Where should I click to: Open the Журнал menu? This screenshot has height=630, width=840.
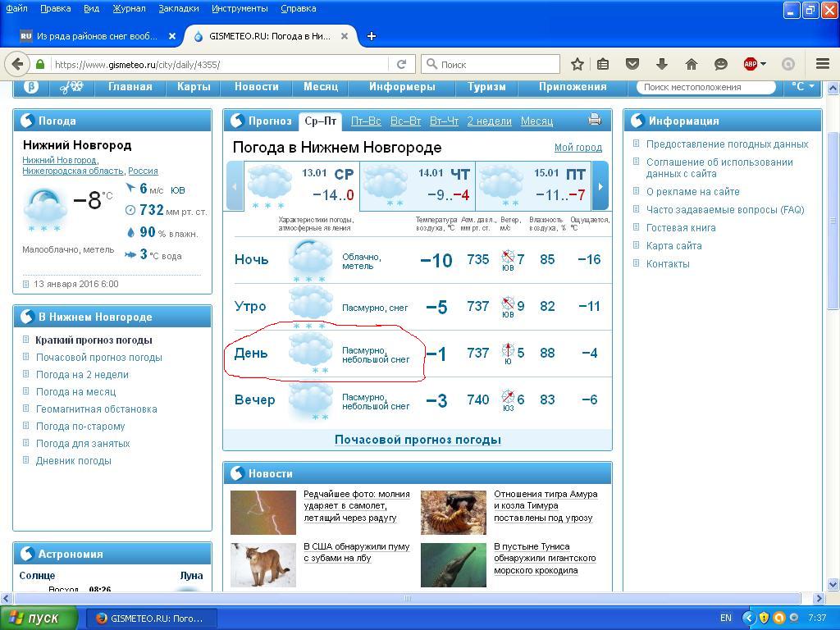pos(129,8)
